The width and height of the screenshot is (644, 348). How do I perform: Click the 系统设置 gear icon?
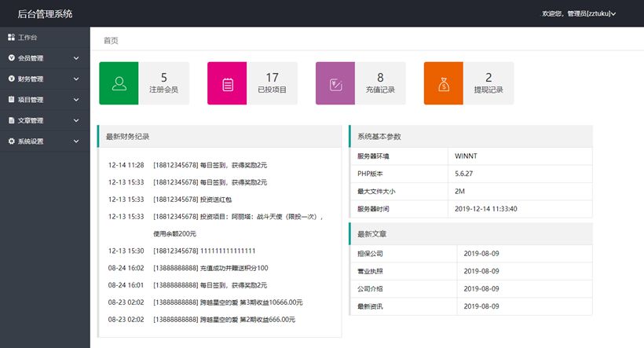[x=11, y=141]
